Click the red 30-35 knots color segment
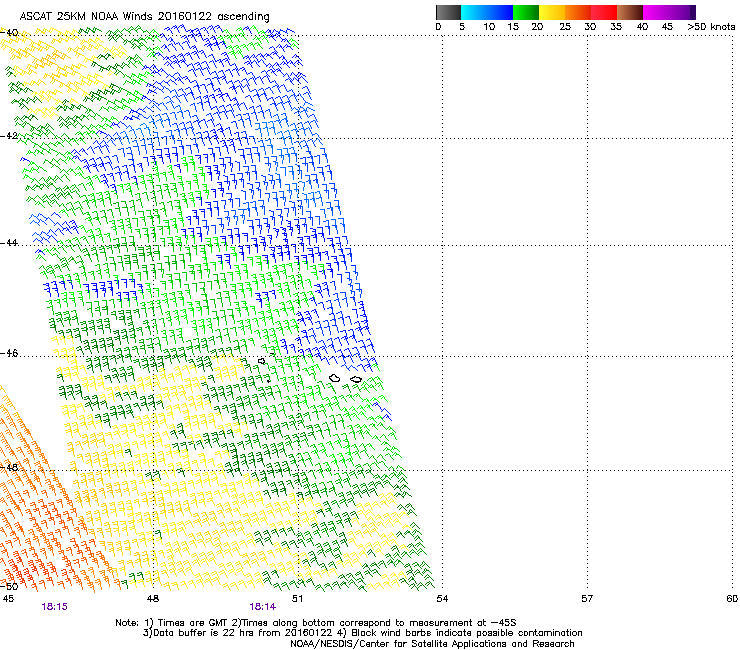This screenshot has width=740, height=650. tap(604, 12)
